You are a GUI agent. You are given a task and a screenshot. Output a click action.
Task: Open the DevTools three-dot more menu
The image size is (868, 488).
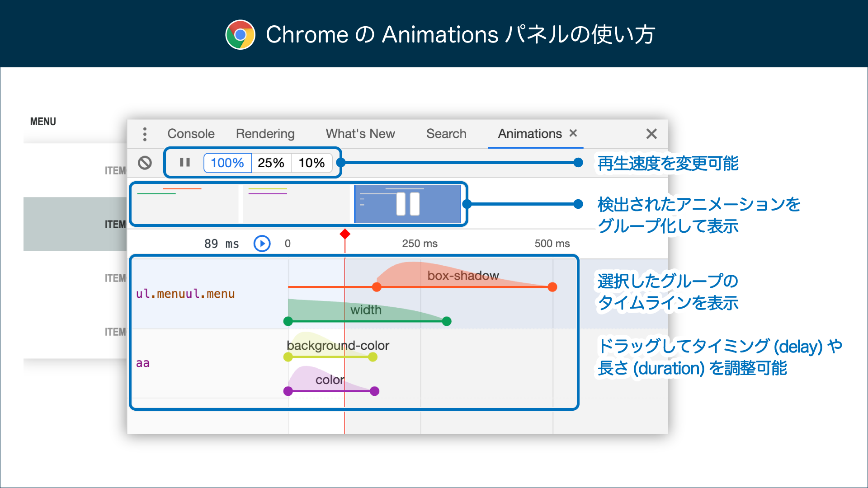pos(145,134)
